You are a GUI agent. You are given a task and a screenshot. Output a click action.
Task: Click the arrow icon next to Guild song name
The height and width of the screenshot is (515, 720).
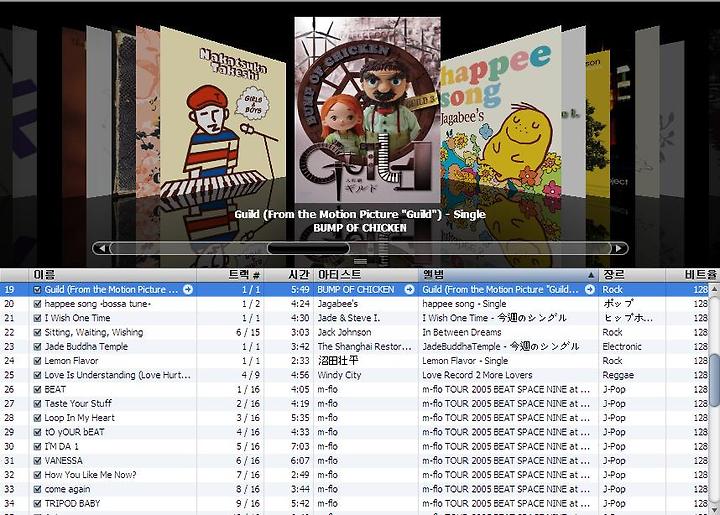(x=188, y=290)
